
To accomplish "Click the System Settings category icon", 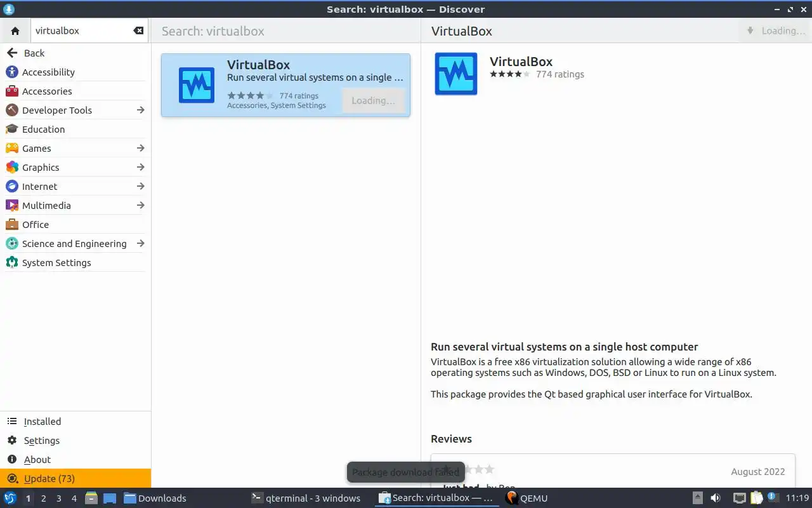I will [x=12, y=262].
